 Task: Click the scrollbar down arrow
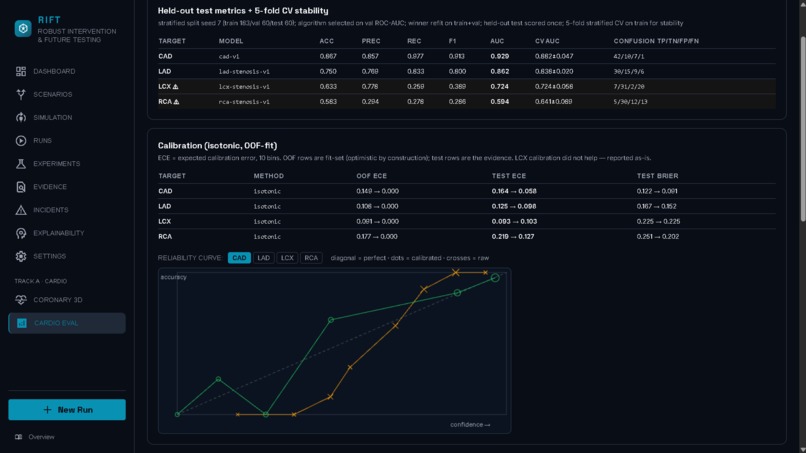click(x=802, y=449)
